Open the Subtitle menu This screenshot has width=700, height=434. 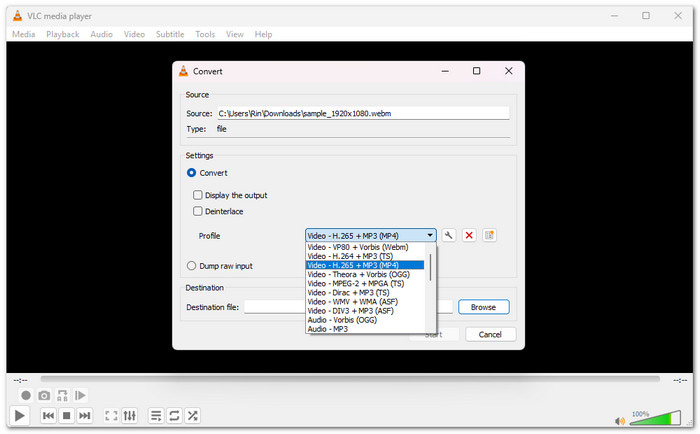[x=170, y=34]
